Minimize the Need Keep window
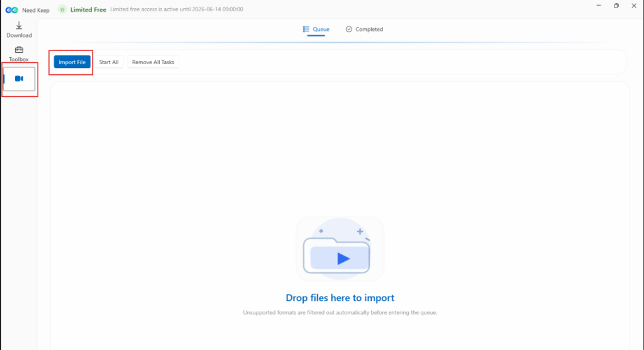644x350 pixels. coord(599,6)
